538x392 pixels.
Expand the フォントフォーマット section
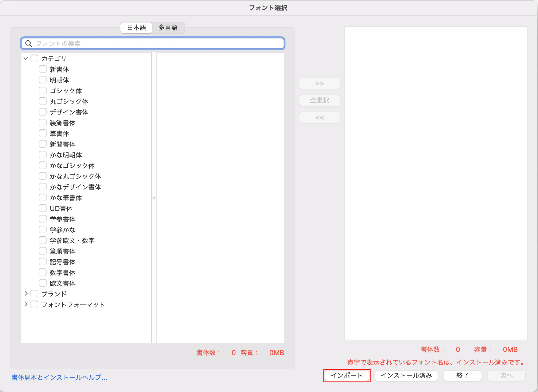(26, 304)
